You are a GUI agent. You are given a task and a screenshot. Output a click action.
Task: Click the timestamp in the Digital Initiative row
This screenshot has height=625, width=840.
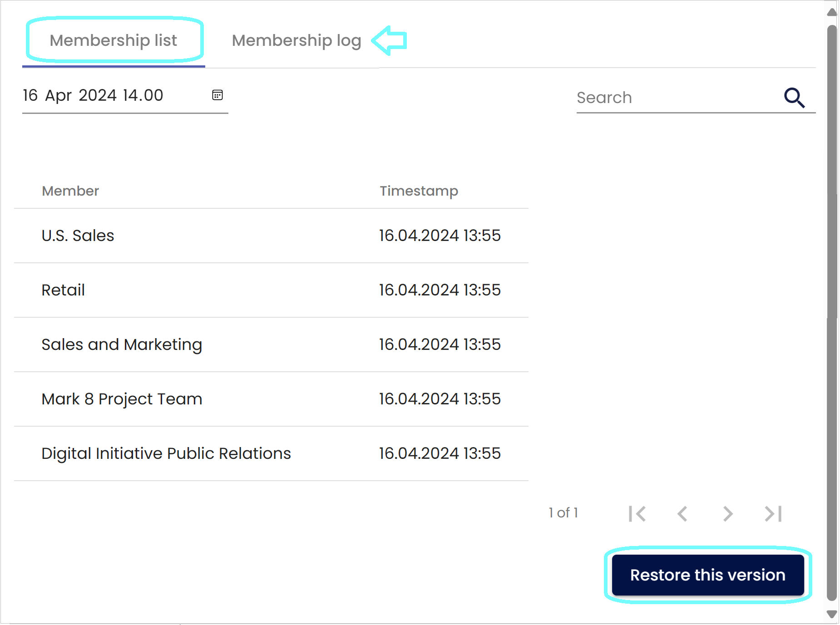click(440, 453)
